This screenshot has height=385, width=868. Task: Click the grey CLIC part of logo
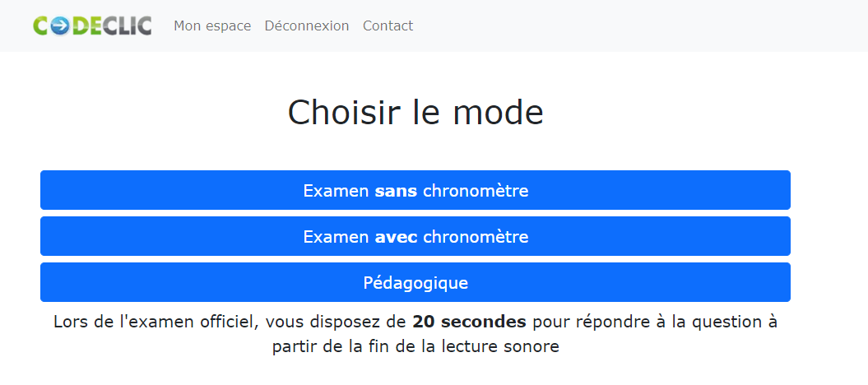pos(128,26)
